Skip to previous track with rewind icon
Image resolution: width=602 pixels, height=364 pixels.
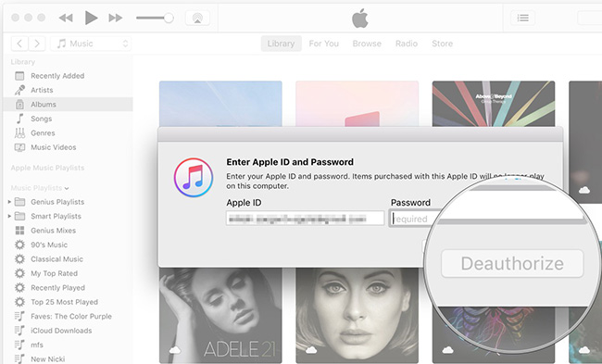tap(66, 18)
